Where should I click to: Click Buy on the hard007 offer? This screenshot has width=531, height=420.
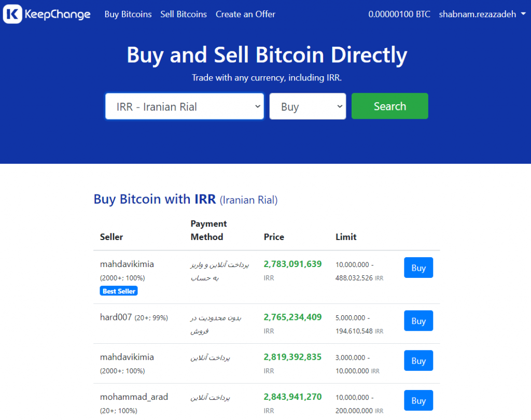418,321
